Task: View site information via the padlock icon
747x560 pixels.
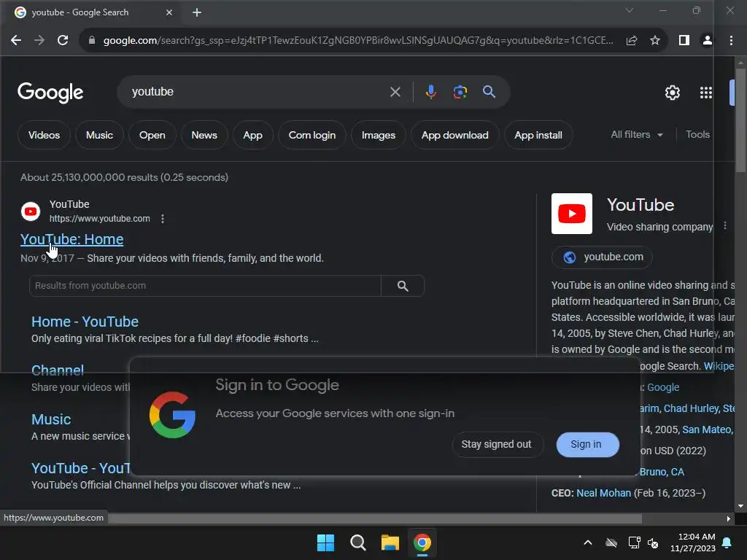Action: click(x=92, y=41)
